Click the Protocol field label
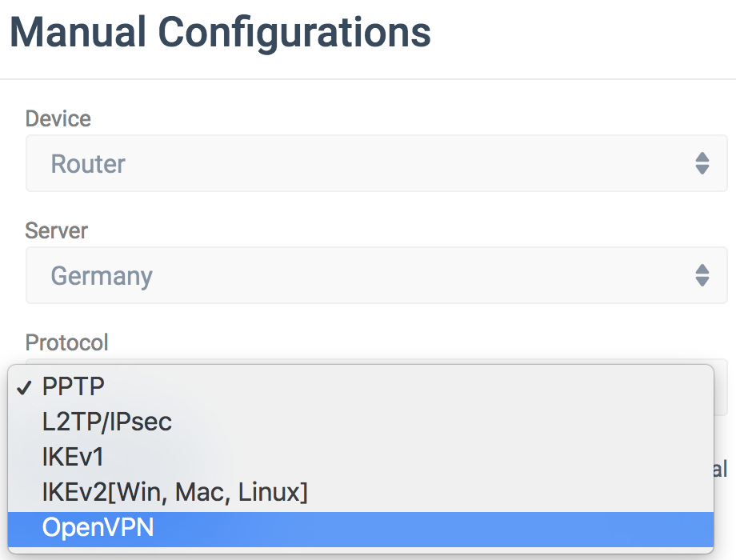This screenshot has height=560, width=736. [x=66, y=342]
